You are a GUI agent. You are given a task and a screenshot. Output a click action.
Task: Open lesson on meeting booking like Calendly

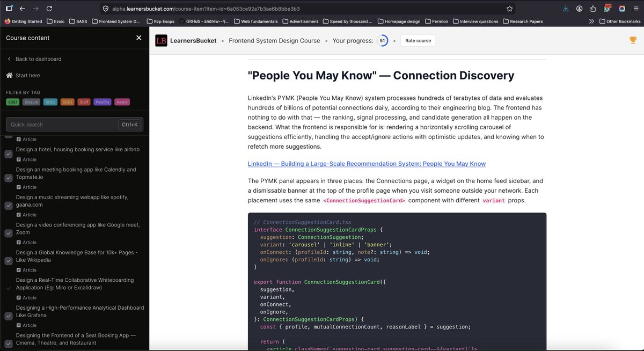[76, 173]
